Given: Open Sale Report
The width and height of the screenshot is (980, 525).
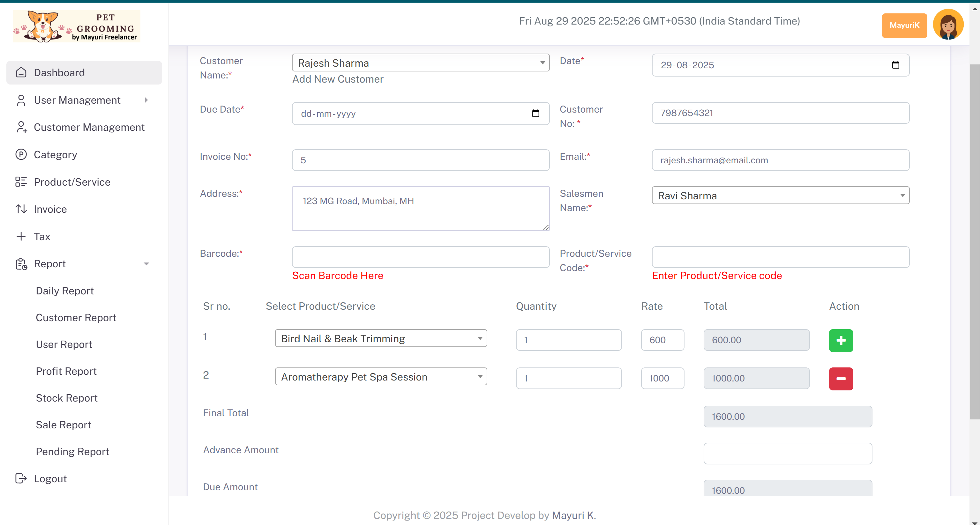Looking at the screenshot, I should pyautogui.click(x=64, y=425).
